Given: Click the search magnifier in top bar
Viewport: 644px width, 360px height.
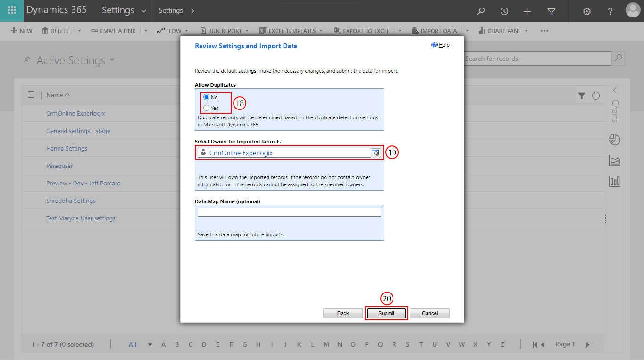Looking at the screenshot, I should [x=481, y=11].
